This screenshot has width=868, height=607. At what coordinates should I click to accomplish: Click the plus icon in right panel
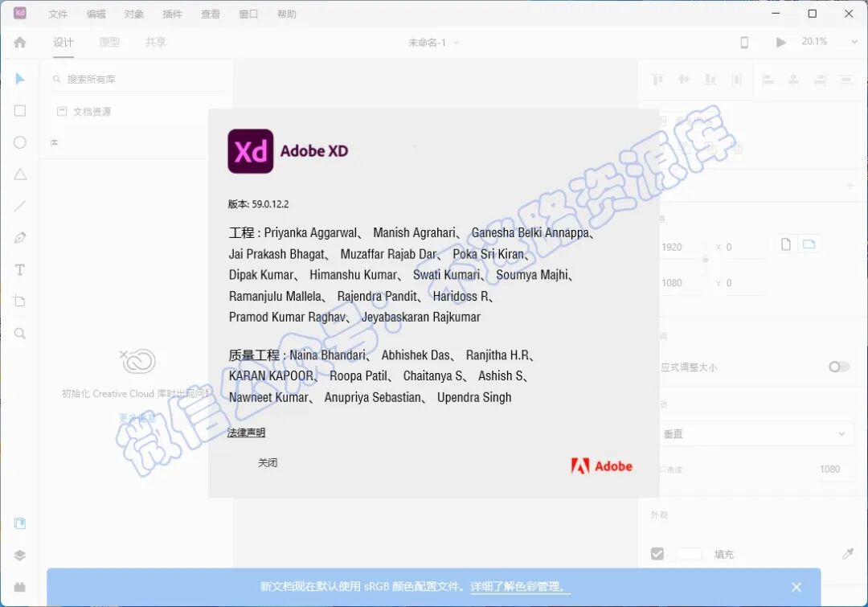(x=850, y=186)
